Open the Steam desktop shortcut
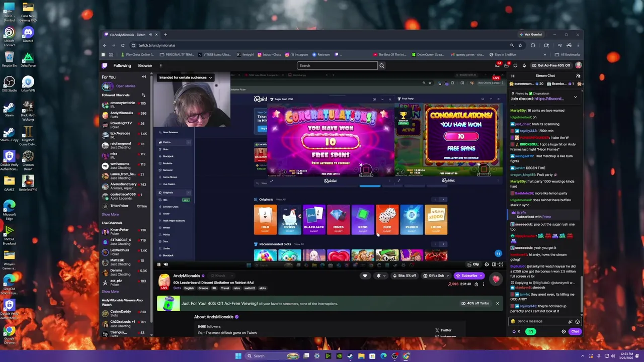 pos(9,109)
